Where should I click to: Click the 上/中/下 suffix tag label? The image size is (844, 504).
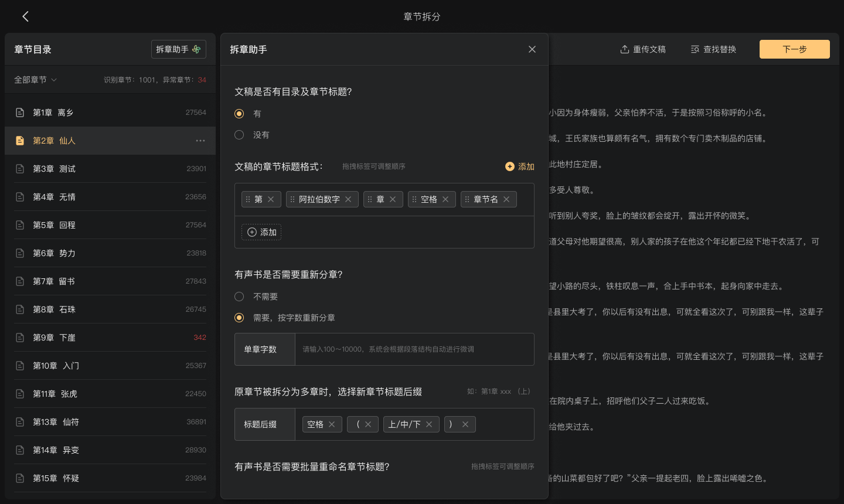point(404,424)
